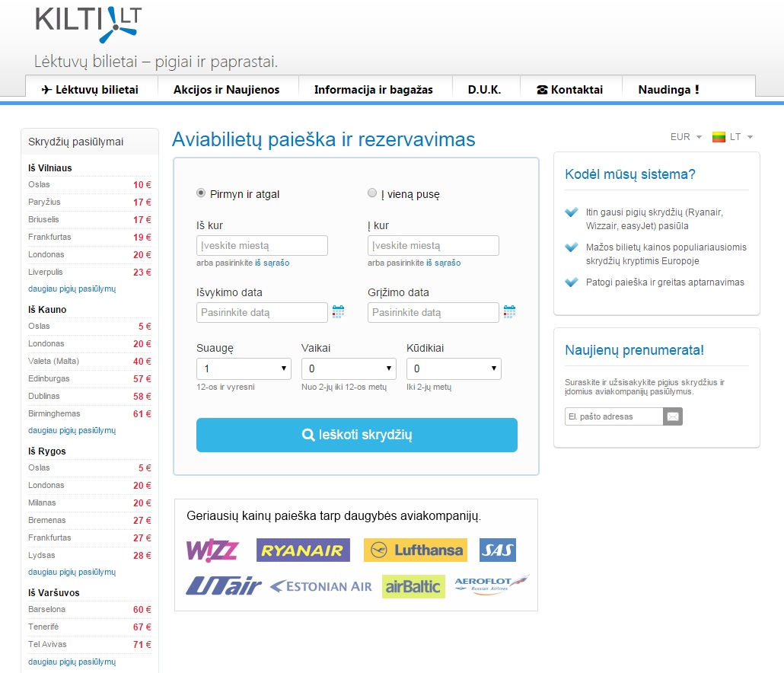Viewport: 784px width, 673px height.
Task: Open the Suaugę passengers dropdown
Action: click(x=244, y=369)
